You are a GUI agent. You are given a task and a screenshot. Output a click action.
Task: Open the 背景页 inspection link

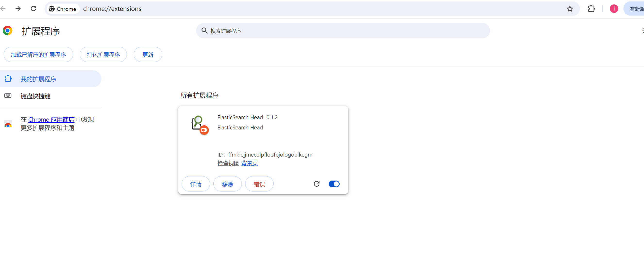coord(249,163)
